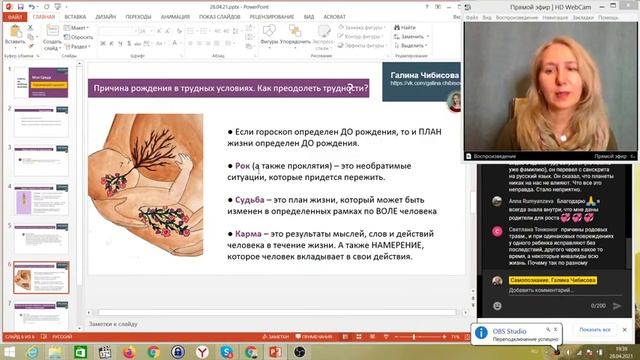This screenshot has width=640, height=360.
Task: Open Закладки menu in webcam window
Action: (x=583, y=18)
